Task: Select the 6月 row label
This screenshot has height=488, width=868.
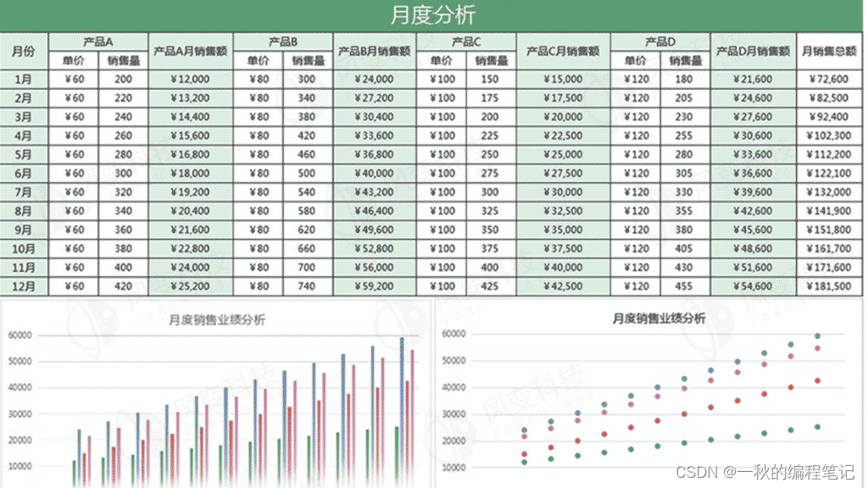Action: 24,173
